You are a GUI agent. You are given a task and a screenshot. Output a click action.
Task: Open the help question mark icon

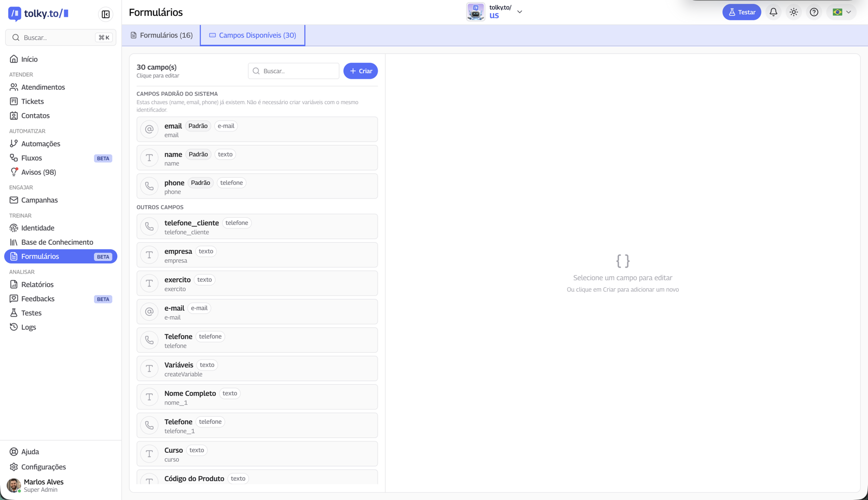[x=814, y=12]
